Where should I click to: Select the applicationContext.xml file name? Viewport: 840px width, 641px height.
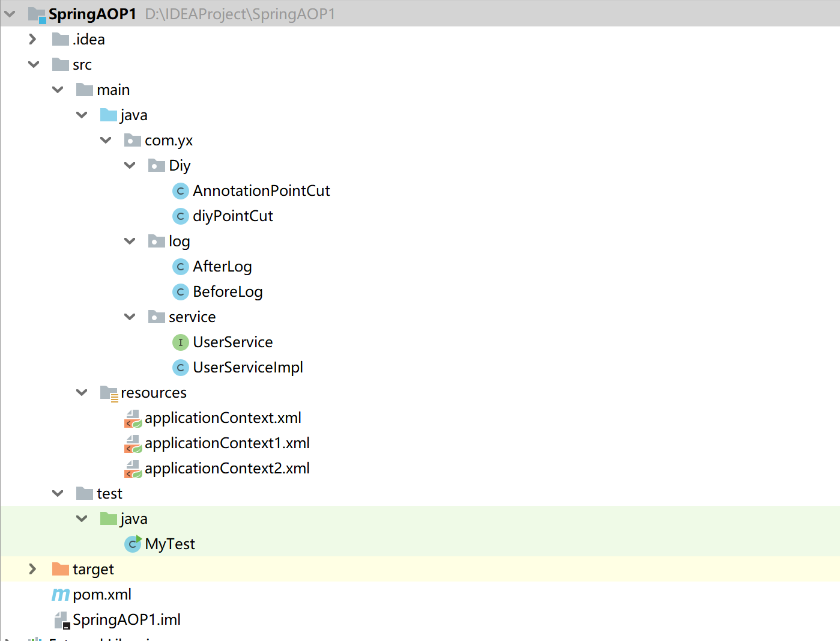pyautogui.click(x=223, y=418)
